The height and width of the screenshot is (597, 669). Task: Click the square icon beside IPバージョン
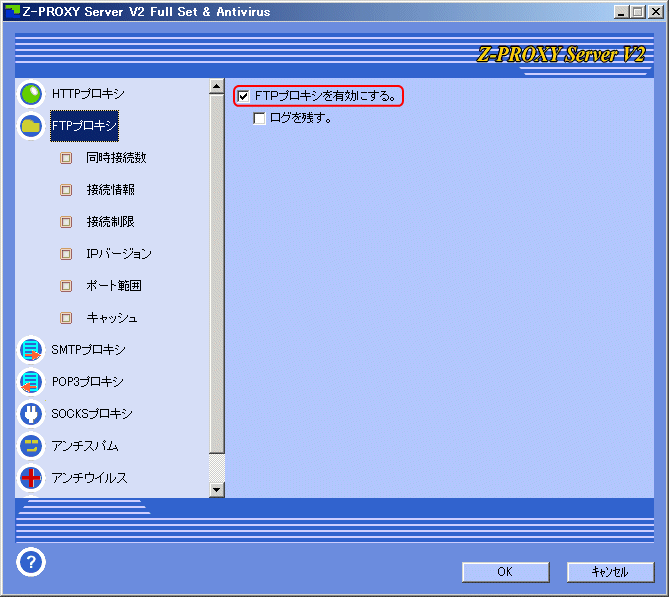(x=66, y=254)
